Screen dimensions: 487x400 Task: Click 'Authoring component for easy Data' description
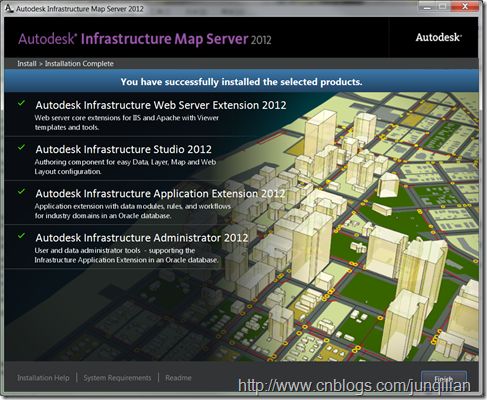pos(125,167)
